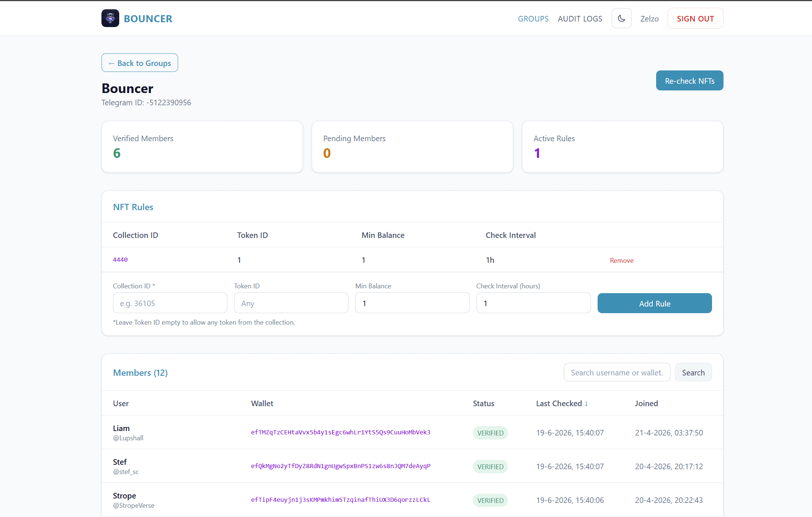Focus the Collection ID input field

pyautogui.click(x=170, y=303)
